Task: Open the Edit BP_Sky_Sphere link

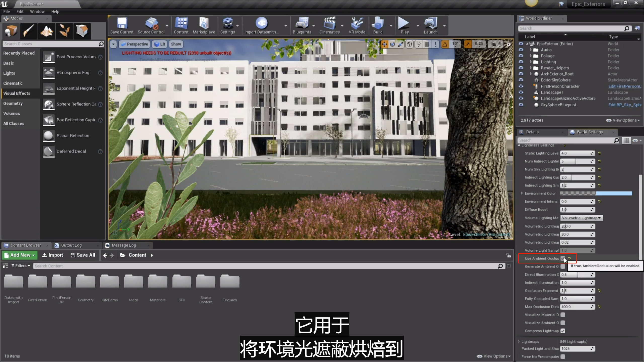Action: (624, 105)
